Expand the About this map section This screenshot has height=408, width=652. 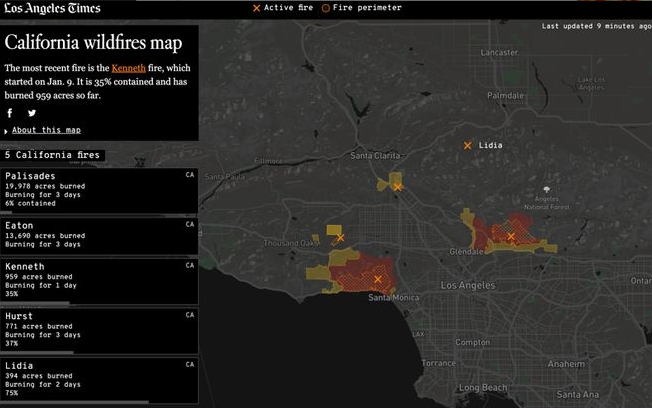46,130
